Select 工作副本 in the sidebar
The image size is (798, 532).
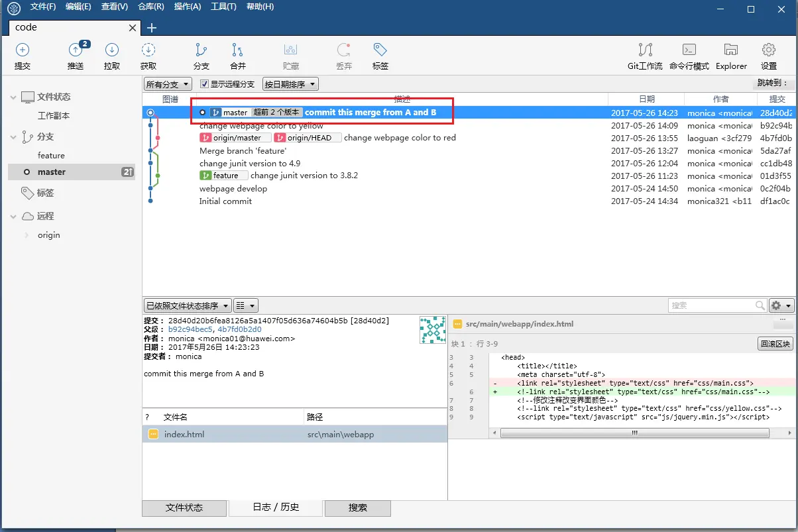54,116
